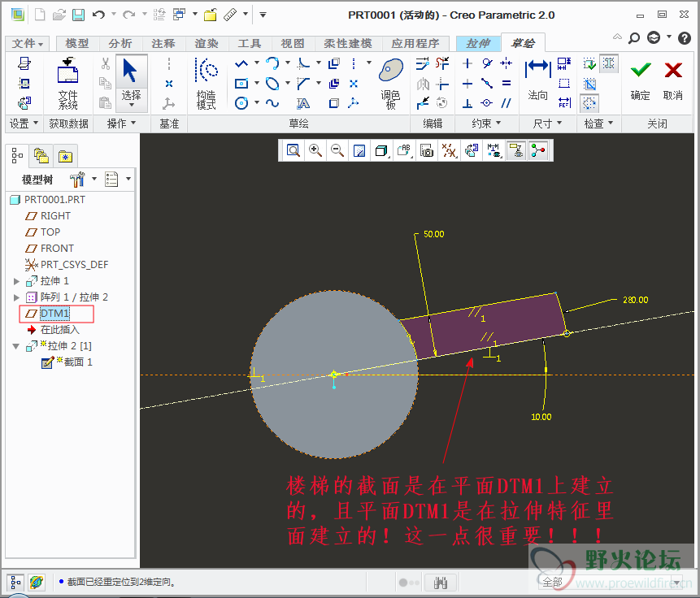Select the fillet sketch tool
The image size is (700, 598).
pos(303,63)
